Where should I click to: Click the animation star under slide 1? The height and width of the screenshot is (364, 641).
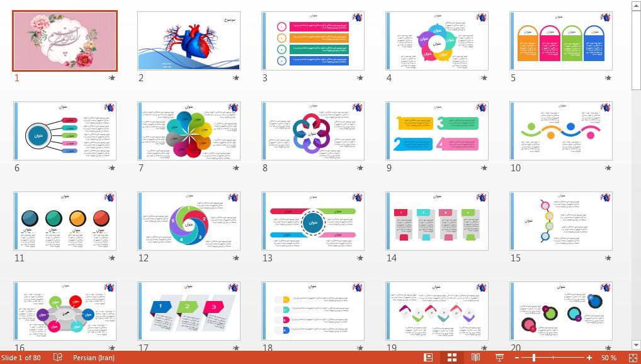point(112,78)
